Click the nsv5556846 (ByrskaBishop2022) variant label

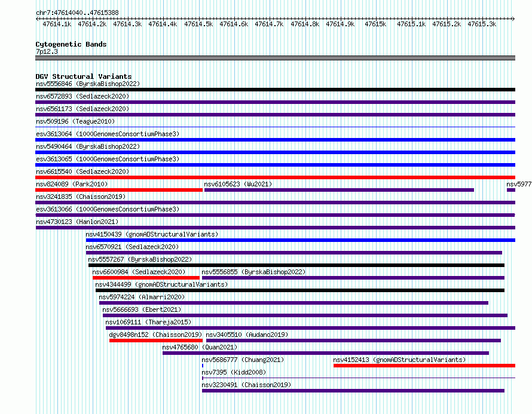point(88,84)
